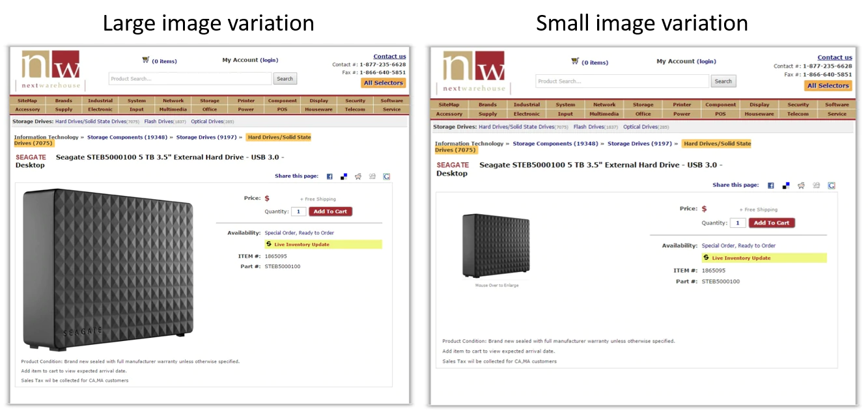
Task: Click Contact us link in large image variation
Action: 389,57
